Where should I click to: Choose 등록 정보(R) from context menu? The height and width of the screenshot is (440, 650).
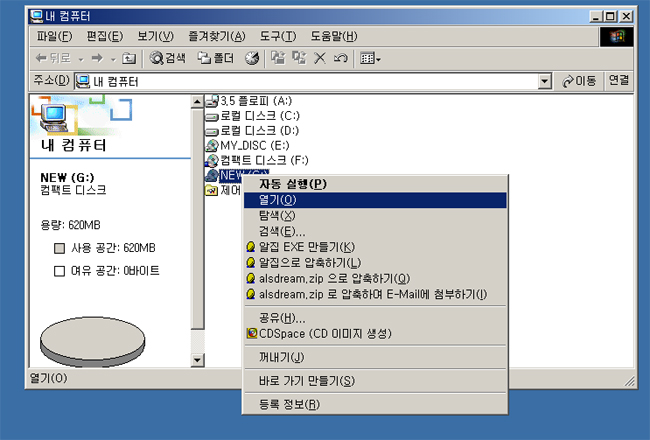[x=289, y=404]
